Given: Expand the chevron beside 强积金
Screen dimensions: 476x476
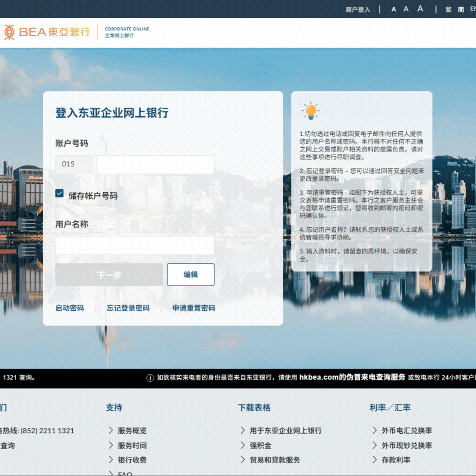Looking at the screenshot, I should tap(242, 445).
